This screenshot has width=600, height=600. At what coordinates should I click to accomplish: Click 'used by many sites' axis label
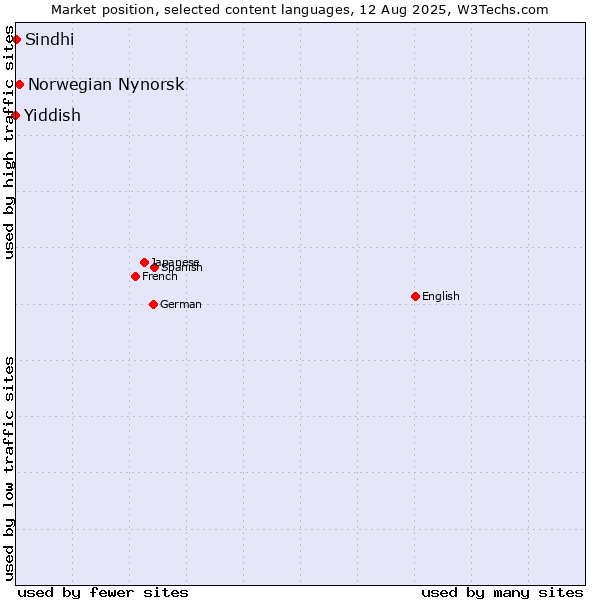click(x=502, y=593)
